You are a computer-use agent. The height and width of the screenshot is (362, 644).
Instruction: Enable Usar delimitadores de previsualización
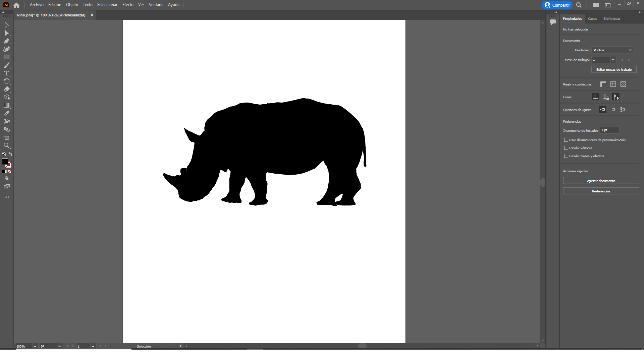click(x=566, y=140)
